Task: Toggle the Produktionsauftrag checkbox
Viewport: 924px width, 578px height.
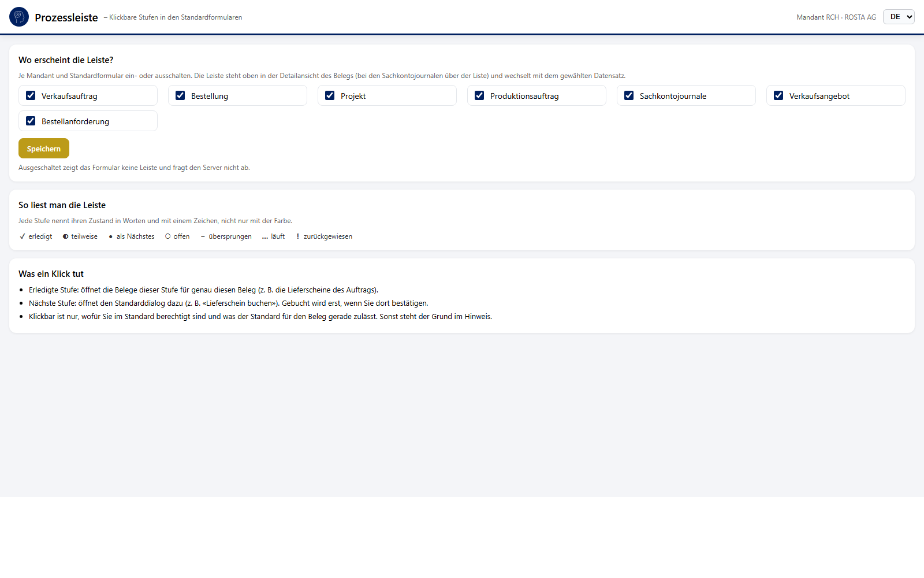Action: click(479, 95)
